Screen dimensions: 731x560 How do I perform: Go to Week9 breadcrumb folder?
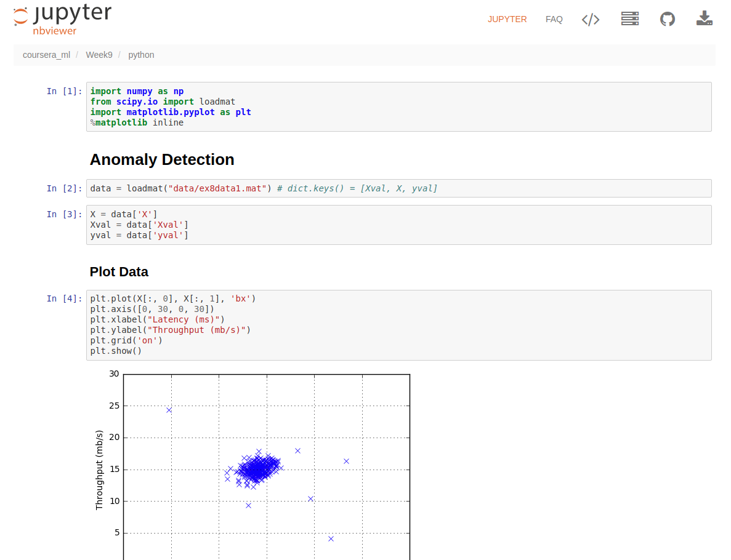pyautogui.click(x=99, y=55)
